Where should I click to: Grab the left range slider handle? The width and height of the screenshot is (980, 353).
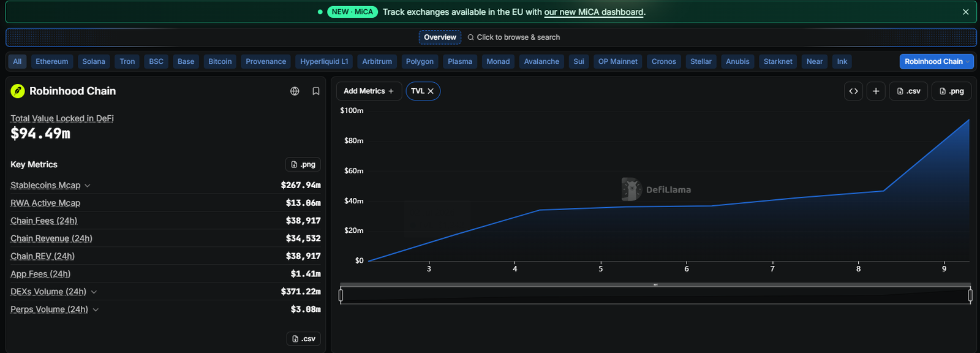pyautogui.click(x=341, y=295)
